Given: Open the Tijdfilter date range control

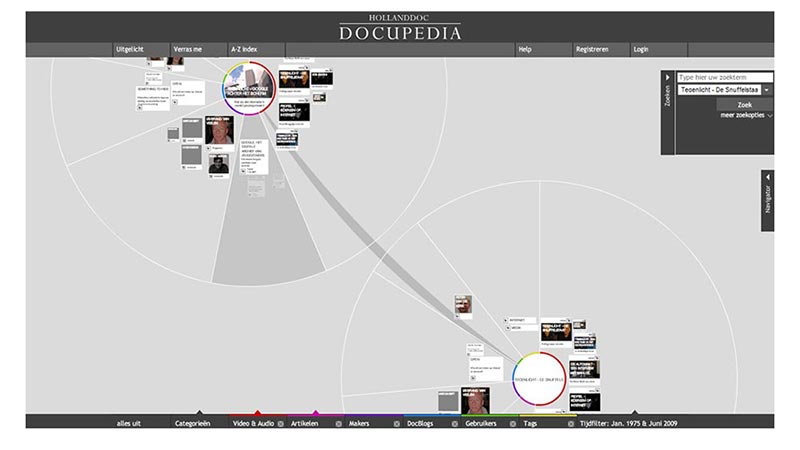Looking at the screenshot, I should tap(634, 423).
